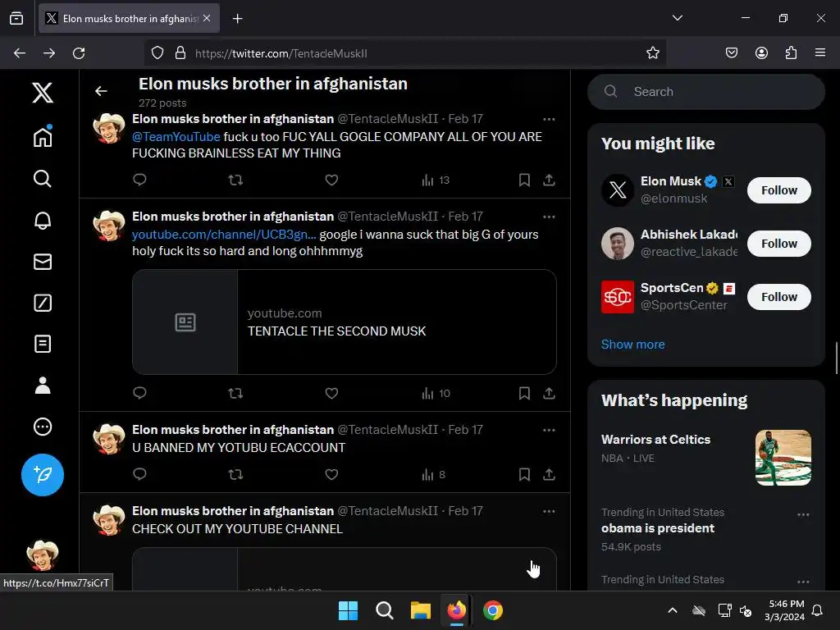List all tabs with the chevron
This screenshot has width=840, height=630.
[677, 18]
